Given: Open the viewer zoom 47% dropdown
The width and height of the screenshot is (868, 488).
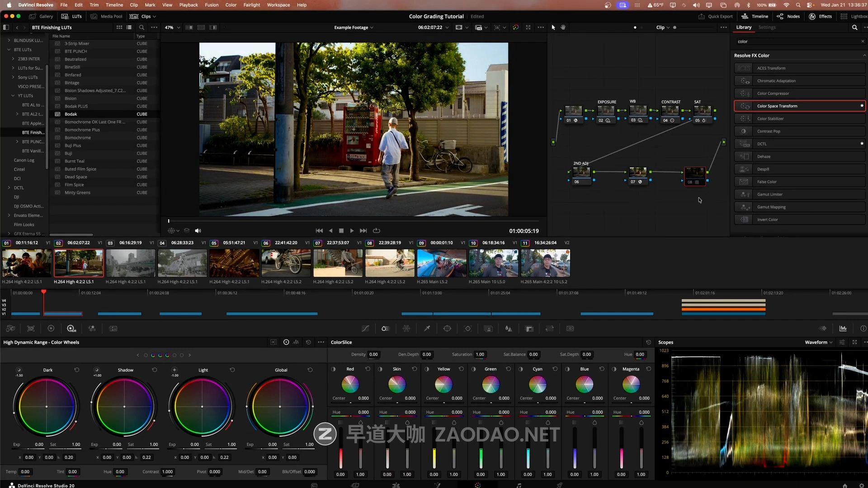Looking at the screenshot, I should (172, 28).
